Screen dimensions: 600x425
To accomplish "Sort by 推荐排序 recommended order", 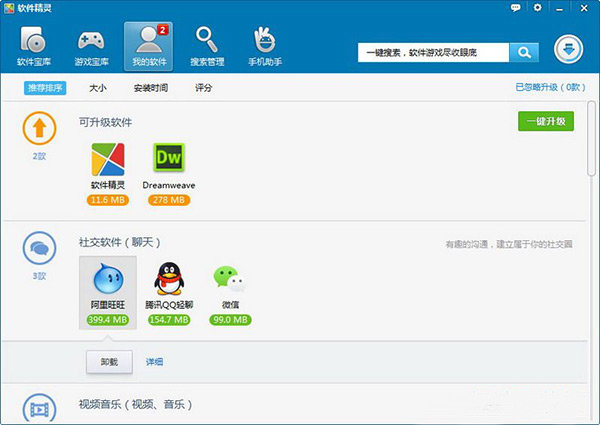I will (45, 88).
